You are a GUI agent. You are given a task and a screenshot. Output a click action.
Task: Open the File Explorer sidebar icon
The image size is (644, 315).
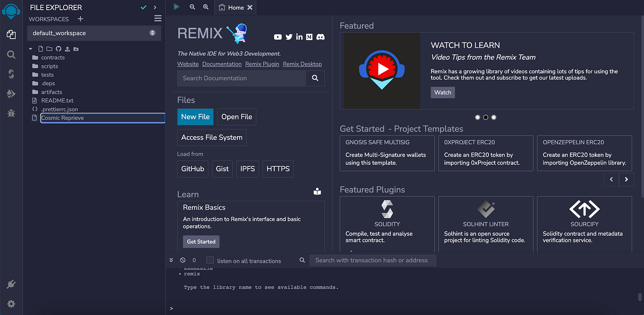pyautogui.click(x=11, y=35)
